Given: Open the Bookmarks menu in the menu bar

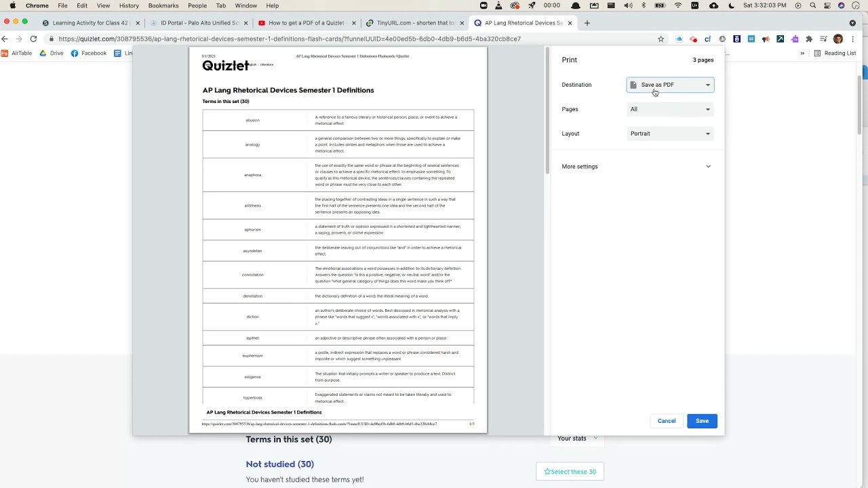Looking at the screenshot, I should pos(163,5).
